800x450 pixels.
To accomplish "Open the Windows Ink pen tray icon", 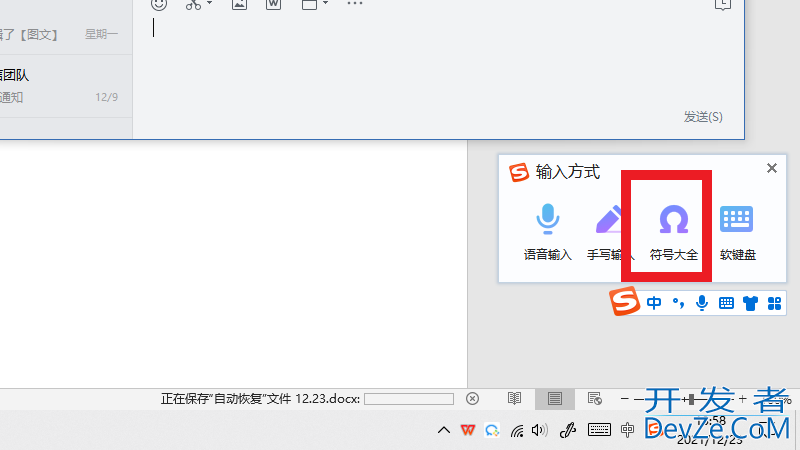I will (568, 431).
